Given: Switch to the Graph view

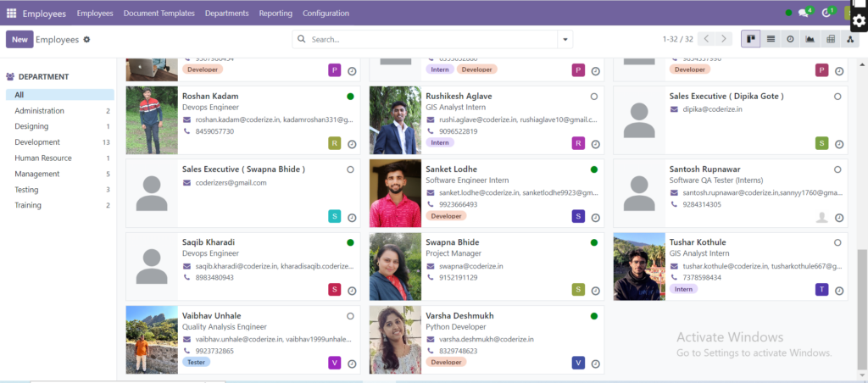Looking at the screenshot, I should point(810,39).
